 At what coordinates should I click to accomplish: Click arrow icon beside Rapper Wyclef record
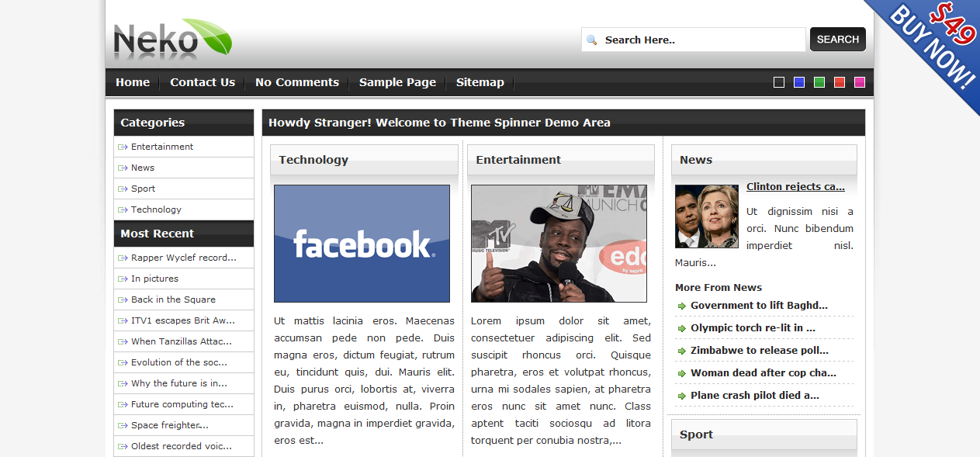[x=123, y=258]
